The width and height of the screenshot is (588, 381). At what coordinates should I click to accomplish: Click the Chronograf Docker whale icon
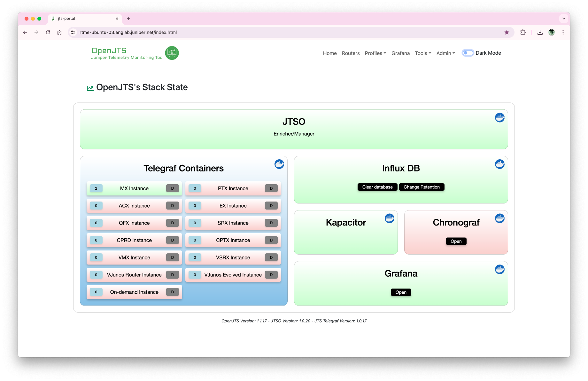click(x=499, y=218)
